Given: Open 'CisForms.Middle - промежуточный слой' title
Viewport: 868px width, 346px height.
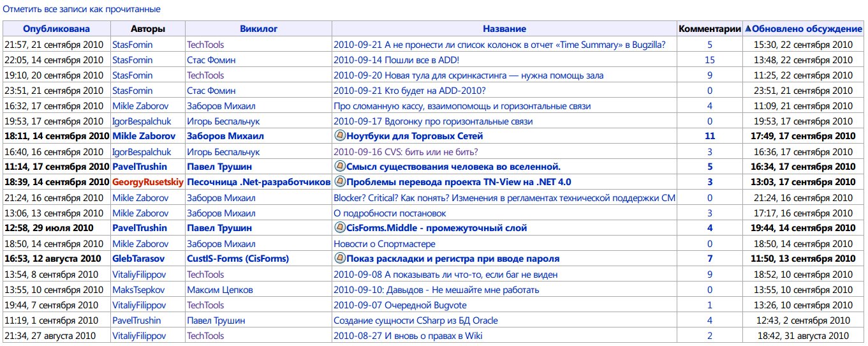Looking at the screenshot, I should [437, 228].
